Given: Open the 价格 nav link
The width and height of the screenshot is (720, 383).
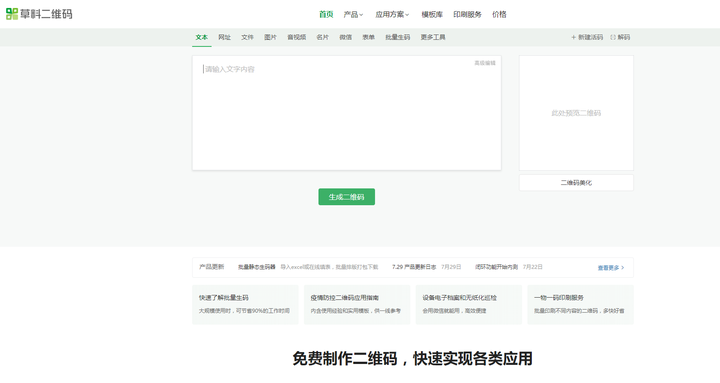Looking at the screenshot, I should (499, 14).
